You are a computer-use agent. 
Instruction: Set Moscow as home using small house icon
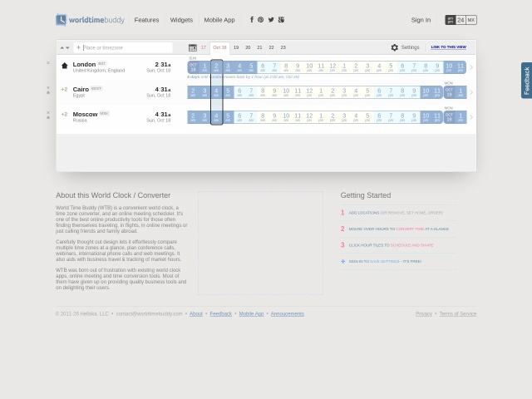(48, 117)
